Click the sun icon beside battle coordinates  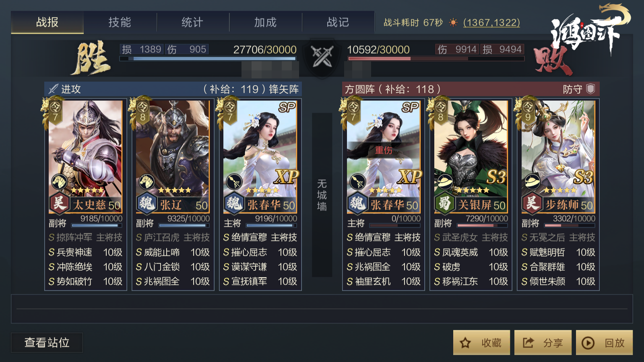click(x=453, y=23)
